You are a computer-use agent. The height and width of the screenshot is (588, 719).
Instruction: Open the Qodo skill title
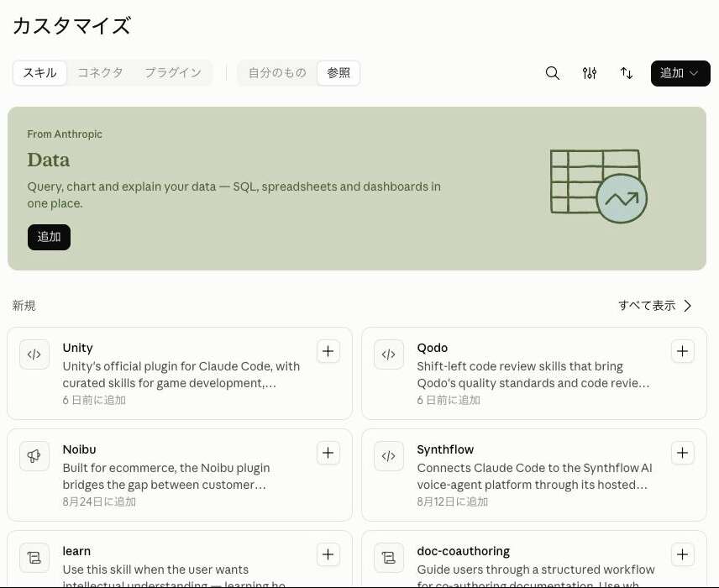[x=432, y=348]
